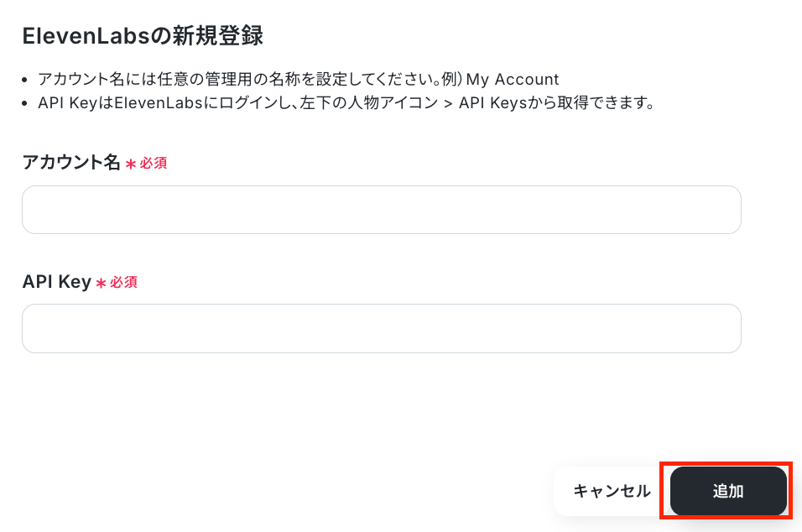
Task: Click the API Key field label
Action: (56, 282)
